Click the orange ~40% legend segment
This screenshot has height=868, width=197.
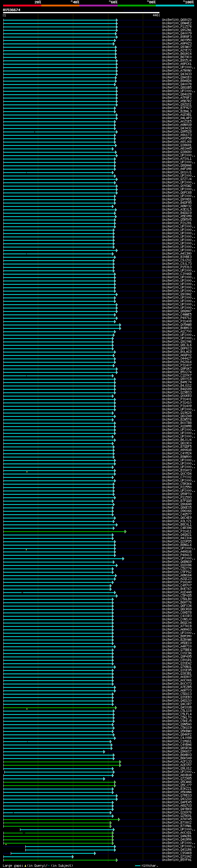click(x=60, y=6)
